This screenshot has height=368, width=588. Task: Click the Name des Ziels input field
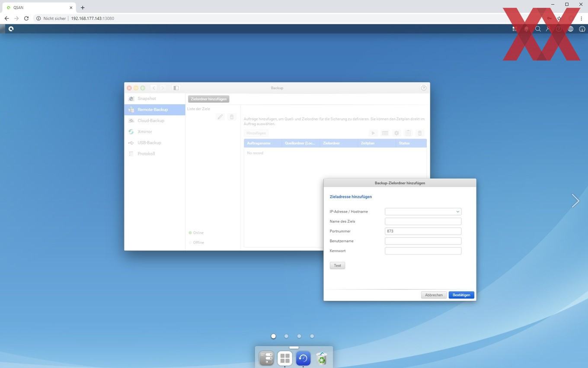pos(423,221)
